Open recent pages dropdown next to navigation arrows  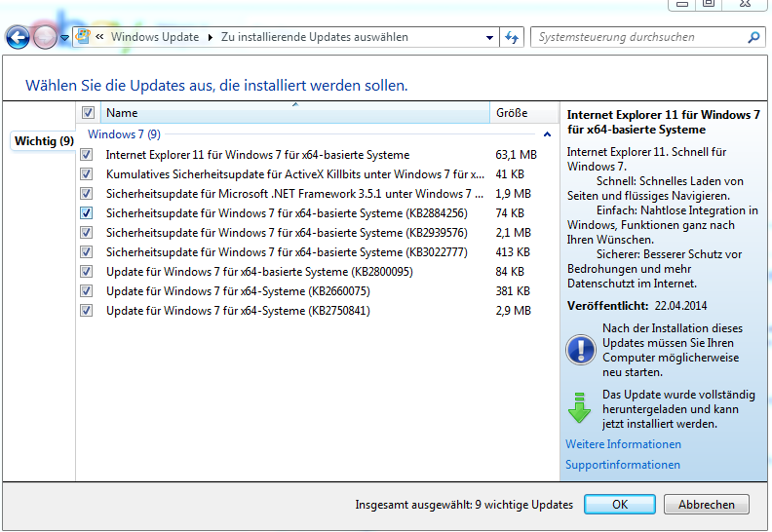point(64,38)
